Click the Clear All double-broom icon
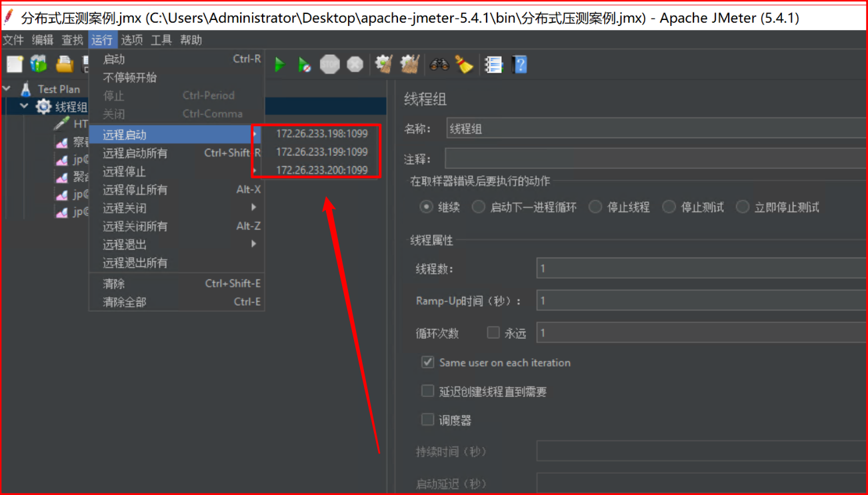The image size is (868, 495). point(409,65)
